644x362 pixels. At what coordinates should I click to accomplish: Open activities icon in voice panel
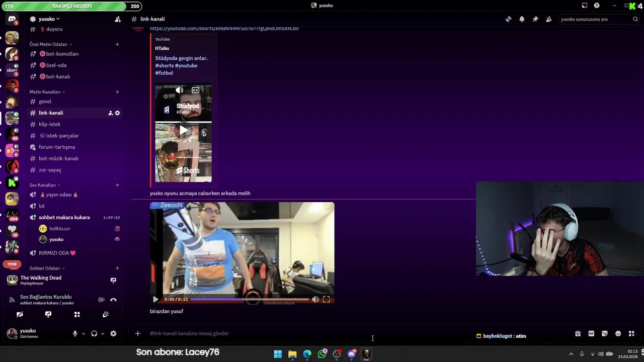pyautogui.click(x=77, y=314)
